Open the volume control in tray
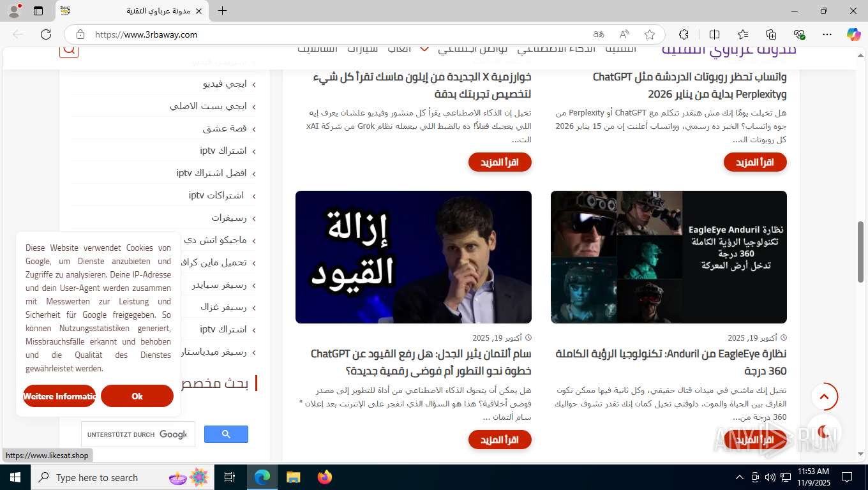This screenshot has width=868, height=490. [770, 477]
